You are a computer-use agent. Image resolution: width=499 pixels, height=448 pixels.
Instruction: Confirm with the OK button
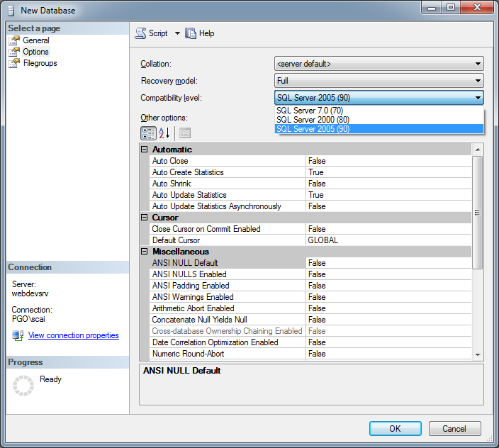coord(396,429)
